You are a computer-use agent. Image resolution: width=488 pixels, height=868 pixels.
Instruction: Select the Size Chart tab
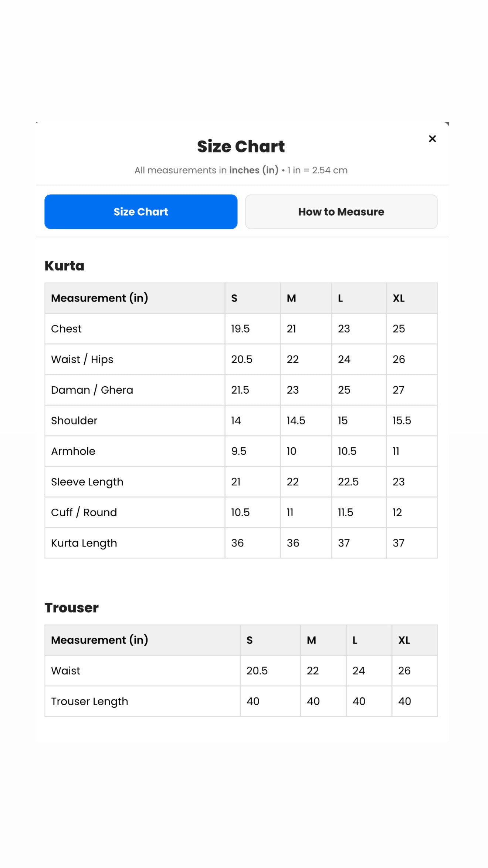point(141,212)
